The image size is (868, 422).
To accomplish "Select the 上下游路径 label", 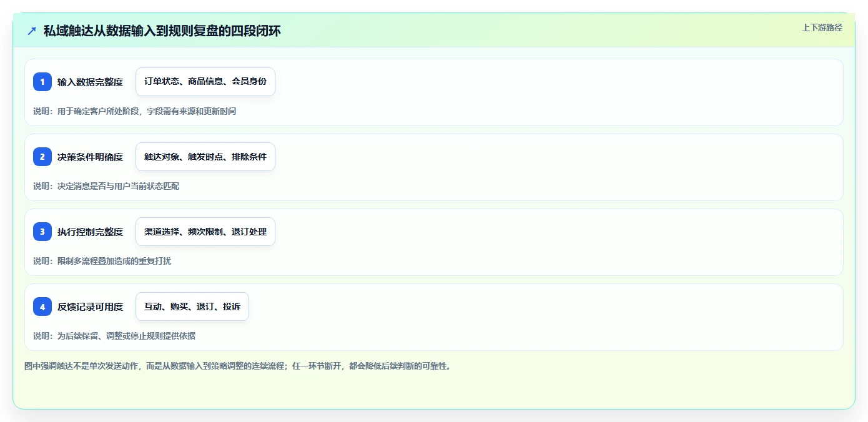I will [x=822, y=27].
